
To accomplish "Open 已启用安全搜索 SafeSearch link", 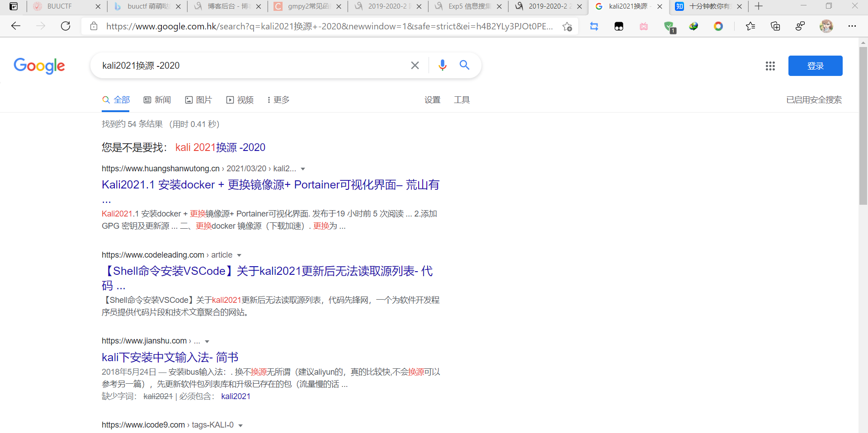I will click(x=814, y=100).
